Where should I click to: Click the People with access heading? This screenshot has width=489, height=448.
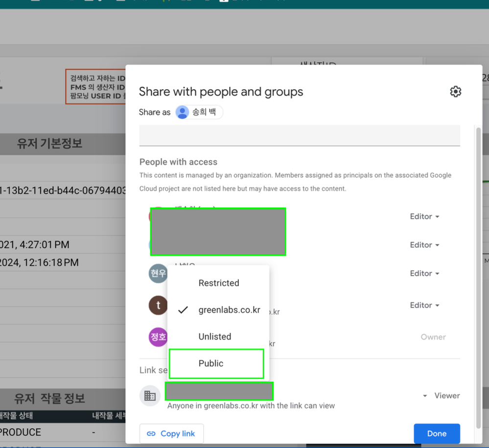(x=178, y=162)
